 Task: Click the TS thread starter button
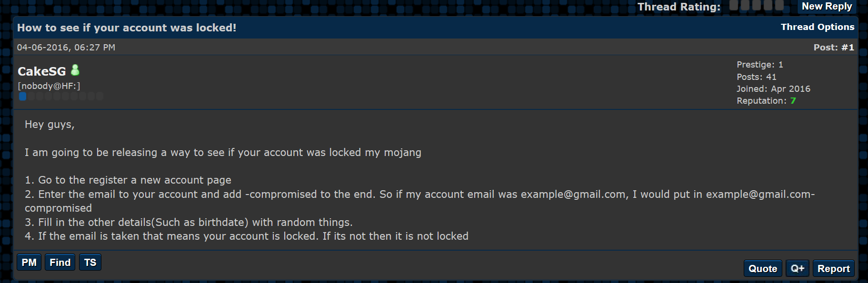pyautogui.click(x=90, y=263)
